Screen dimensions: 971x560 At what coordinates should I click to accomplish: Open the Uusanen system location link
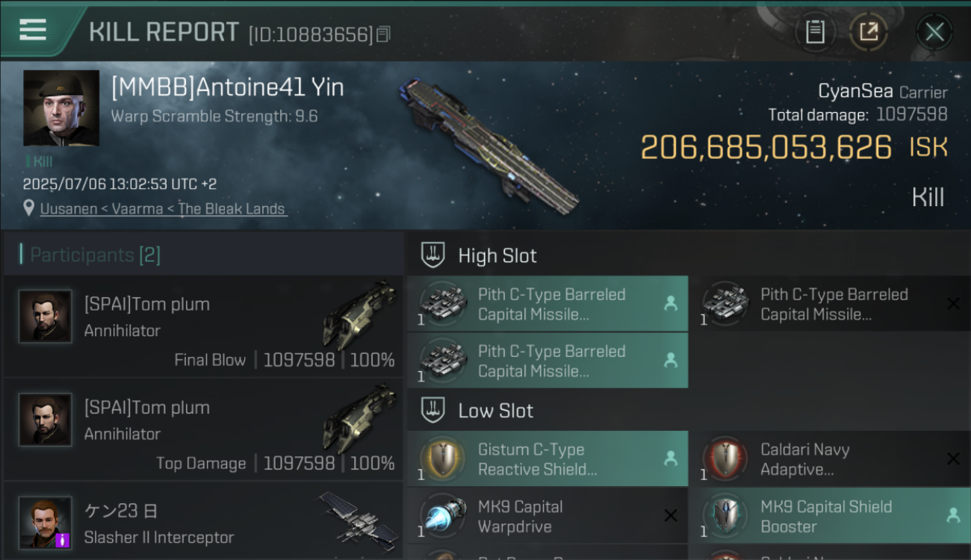pos(163,209)
